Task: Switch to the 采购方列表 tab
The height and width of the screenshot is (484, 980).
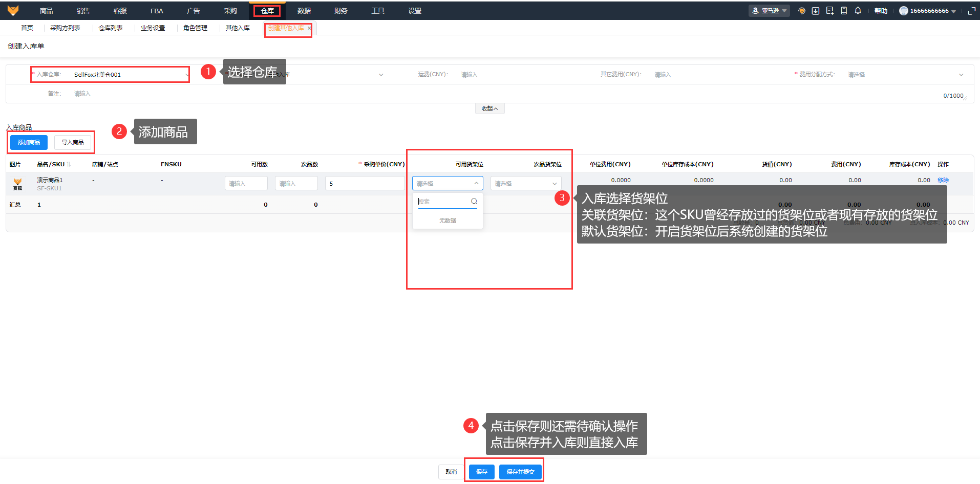Action: (x=65, y=28)
